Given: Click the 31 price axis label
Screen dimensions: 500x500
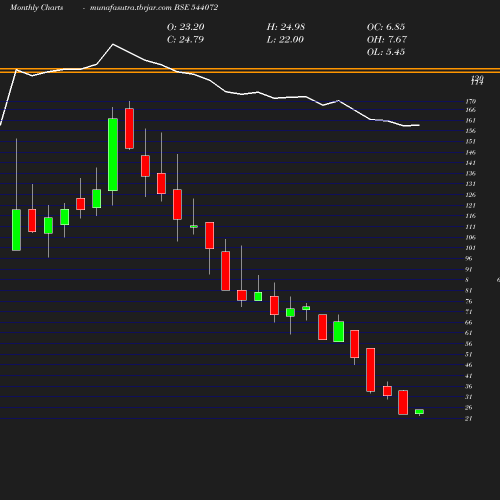Looking at the screenshot, I should coord(469,397).
